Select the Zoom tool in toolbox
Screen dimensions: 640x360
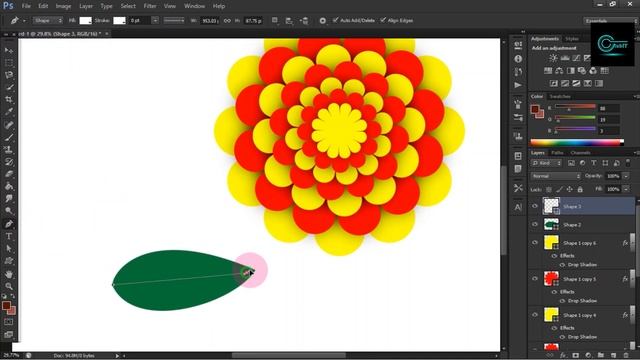(9, 286)
